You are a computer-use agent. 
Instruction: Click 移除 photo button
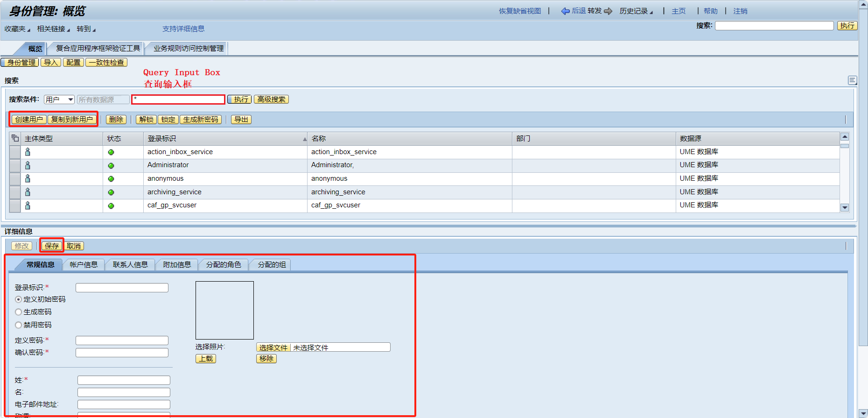coord(266,359)
